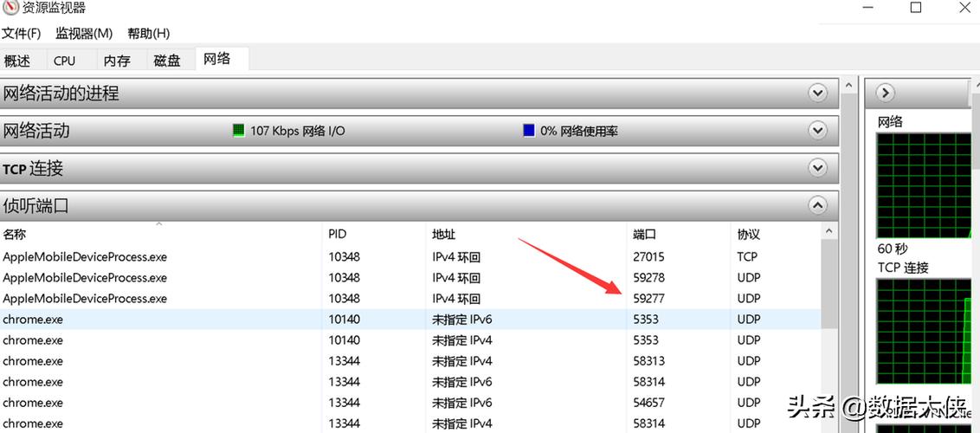Image resolution: width=980 pixels, height=433 pixels.
Task: Click port cell 59278
Action: point(648,277)
